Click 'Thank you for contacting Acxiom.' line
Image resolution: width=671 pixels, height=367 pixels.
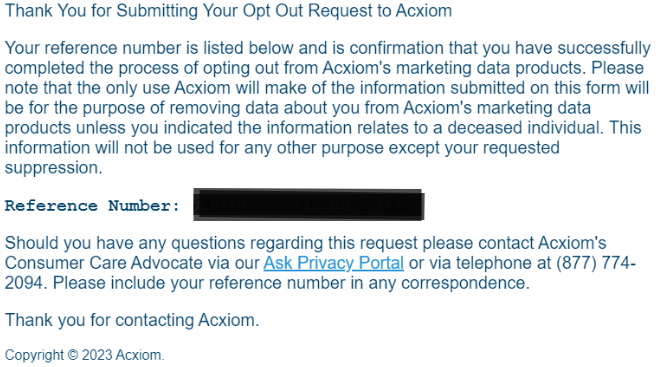tap(132, 320)
